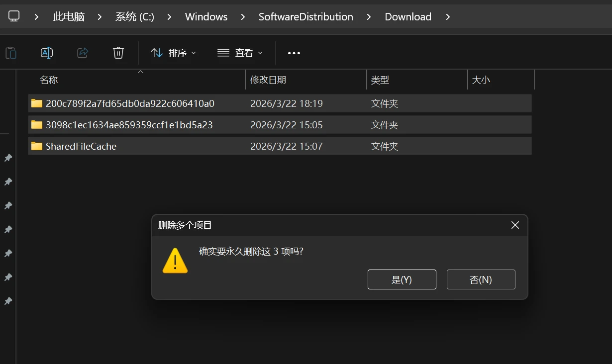
Task: Navigate to Windows in the breadcrumb
Action: (206, 17)
